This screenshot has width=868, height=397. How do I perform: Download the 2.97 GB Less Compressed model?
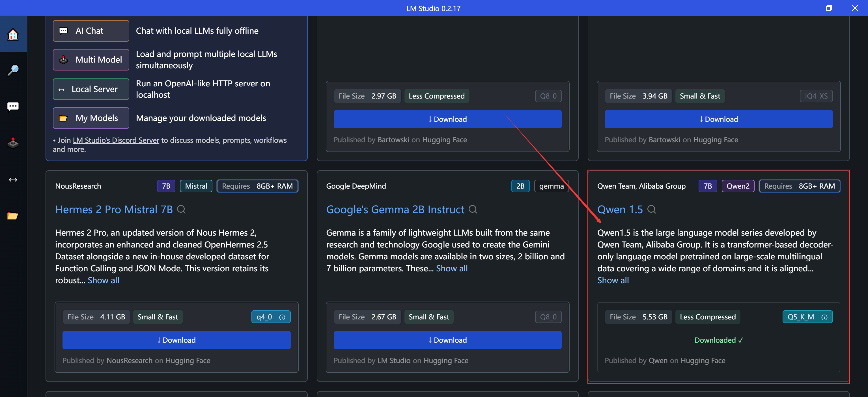[447, 119]
